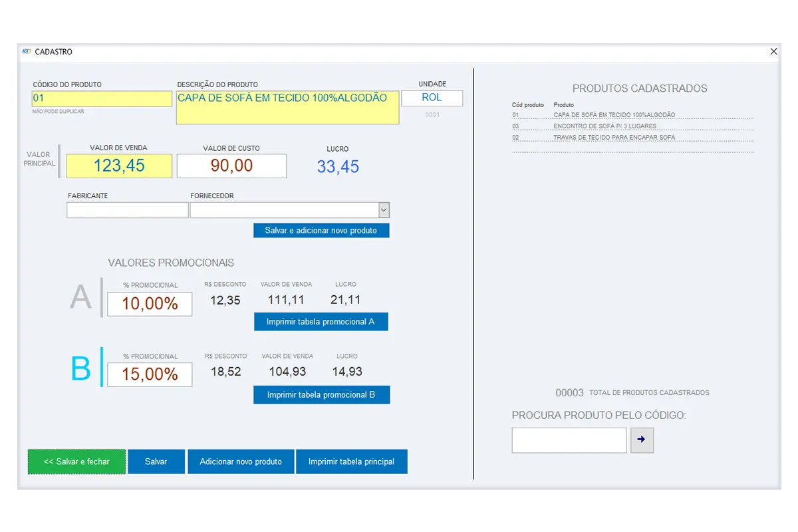Open the Fornecedor dropdown arrow
798x532 pixels.
click(x=384, y=210)
